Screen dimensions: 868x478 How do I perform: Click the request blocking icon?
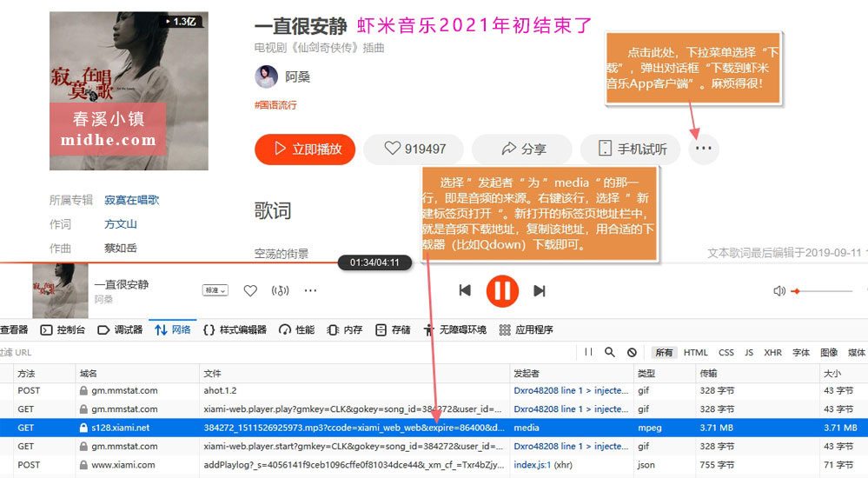tap(632, 352)
